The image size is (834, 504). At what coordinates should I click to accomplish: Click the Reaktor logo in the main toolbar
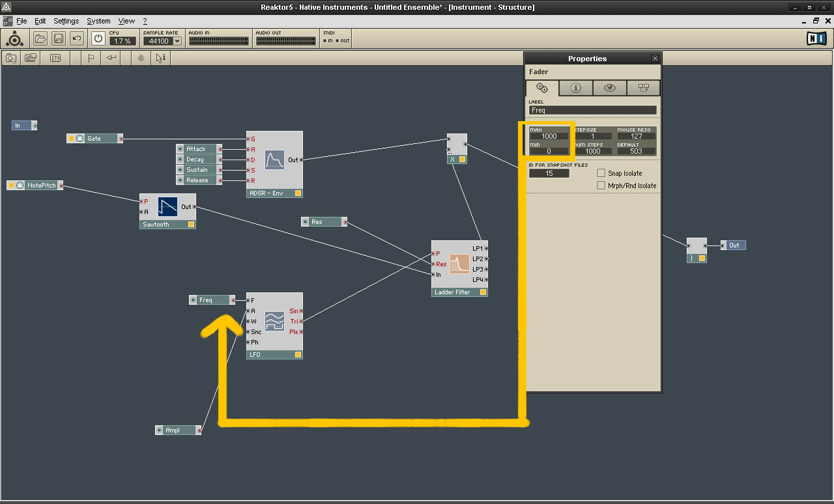pyautogui.click(x=14, y=38)
